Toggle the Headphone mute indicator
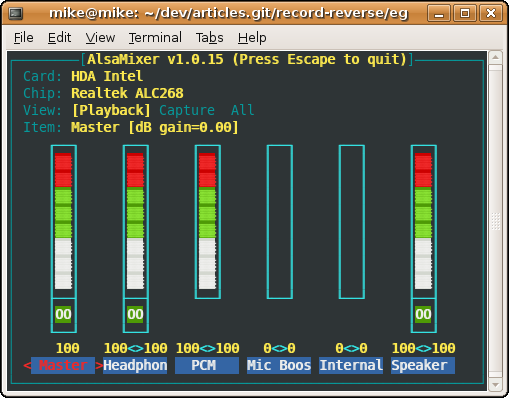The width and height of the screenshot is (509, 398). pyautogui.click(x=135, y=314)
